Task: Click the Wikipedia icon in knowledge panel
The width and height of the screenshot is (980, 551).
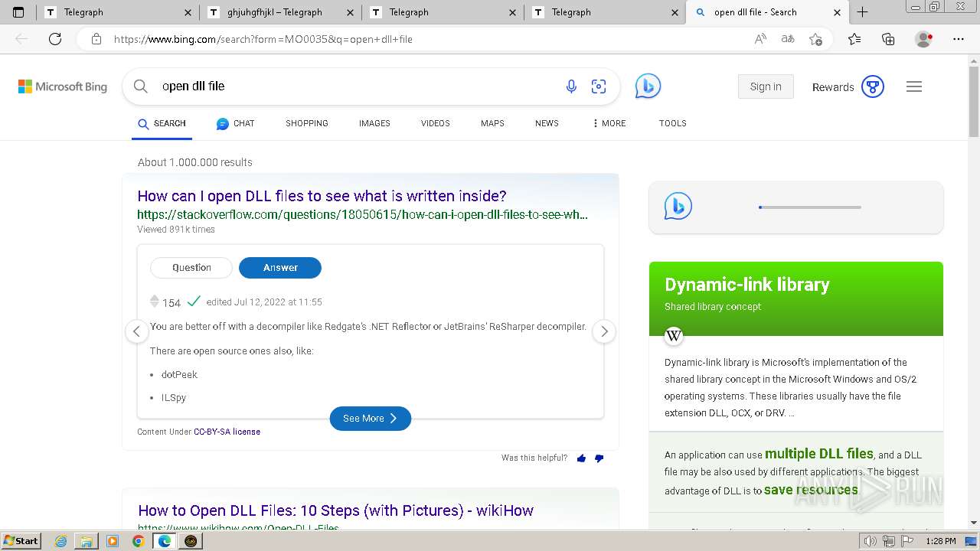Action: tap(674, 335)
